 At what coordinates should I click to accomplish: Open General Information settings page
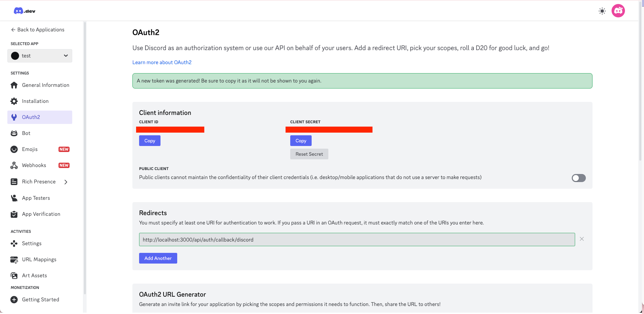click(40, 85)
